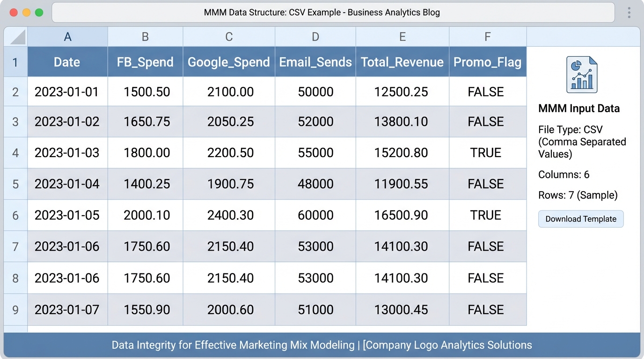Select row 5 header
The image size is (644, 359).
(15, 184)
